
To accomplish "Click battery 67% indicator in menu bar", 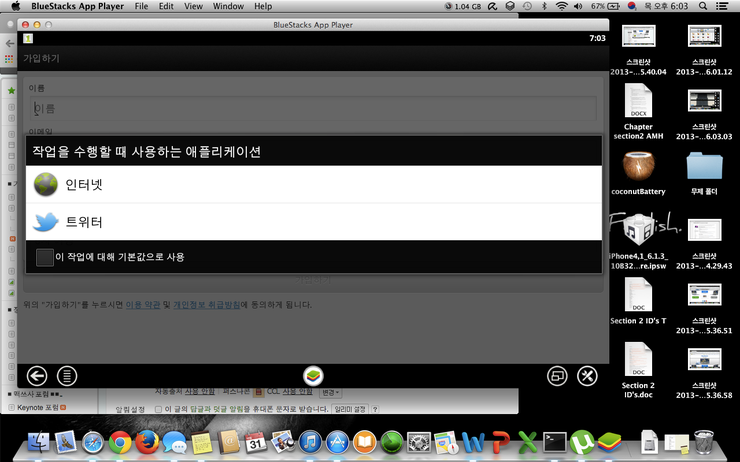I will [x=605, y=6].
